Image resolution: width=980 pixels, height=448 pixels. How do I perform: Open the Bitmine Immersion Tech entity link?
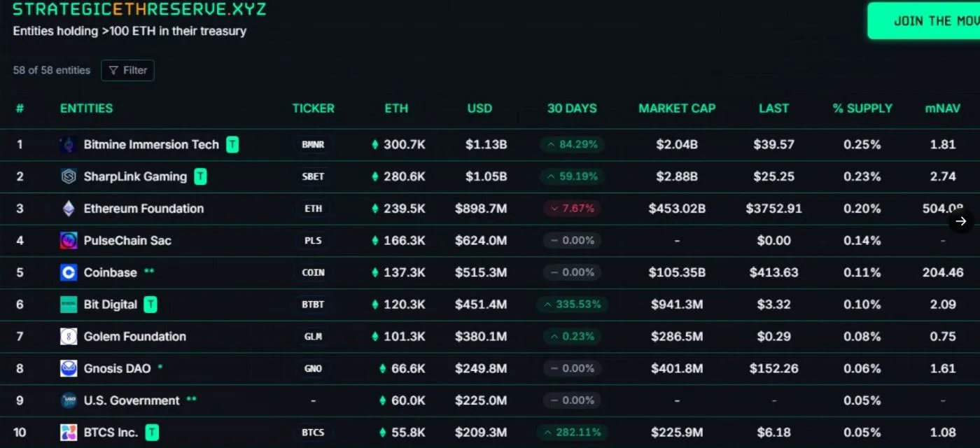pyautogui.click(x=150, y=144)
